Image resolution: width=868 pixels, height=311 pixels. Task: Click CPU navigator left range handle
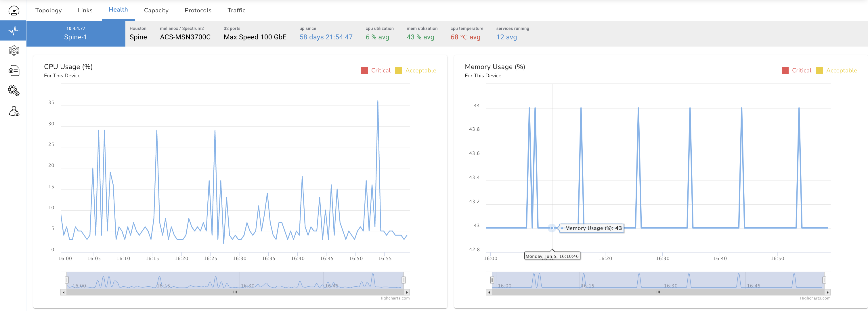click(67, 280)
